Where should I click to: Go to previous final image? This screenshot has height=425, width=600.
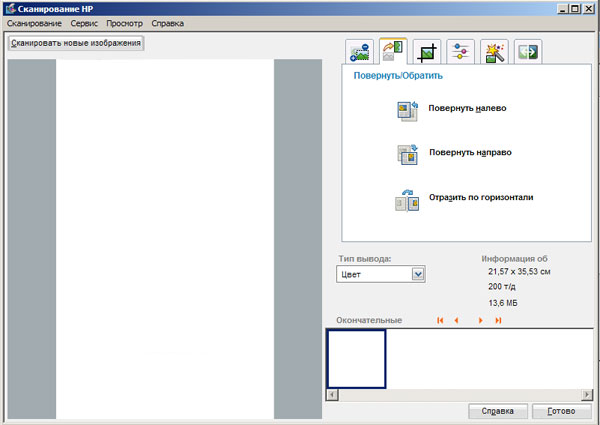pyautogui.click(x=456, y=320)
